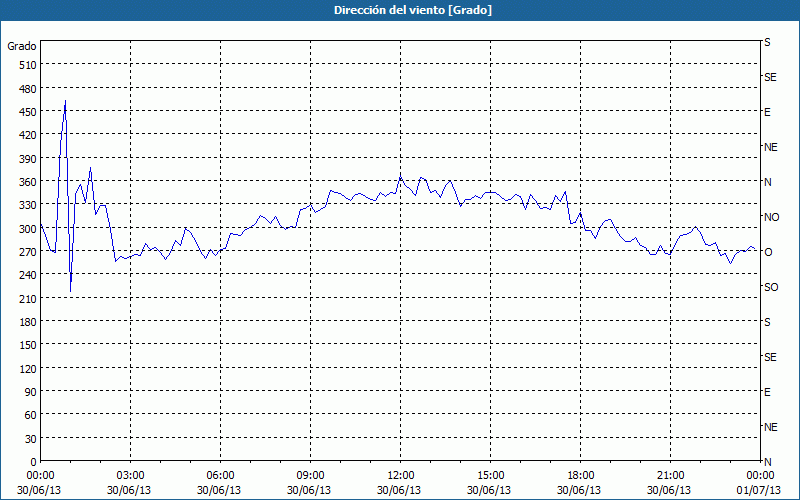Select the 'N' compass label at 360
The image size is (800, 500).
[767, 182]
